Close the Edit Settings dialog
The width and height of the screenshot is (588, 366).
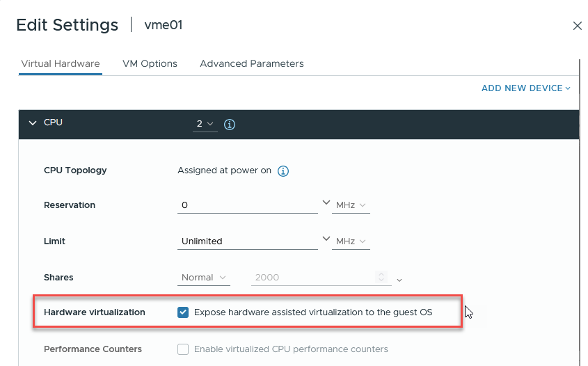577,26
